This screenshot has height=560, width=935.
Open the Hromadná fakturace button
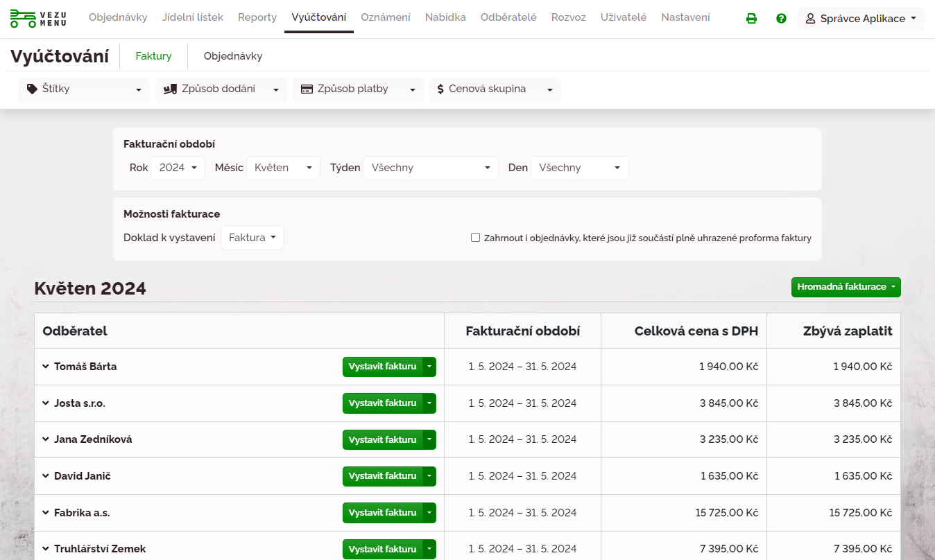coord(846,287)
